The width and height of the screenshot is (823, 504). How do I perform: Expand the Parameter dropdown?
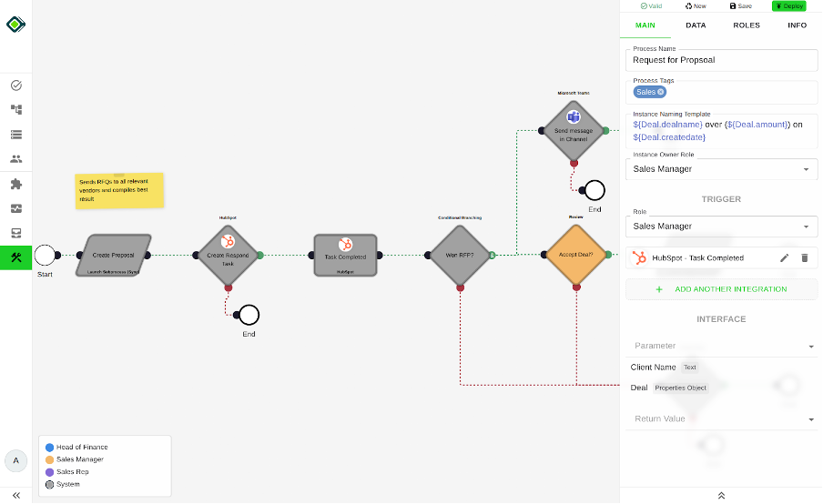720,346
